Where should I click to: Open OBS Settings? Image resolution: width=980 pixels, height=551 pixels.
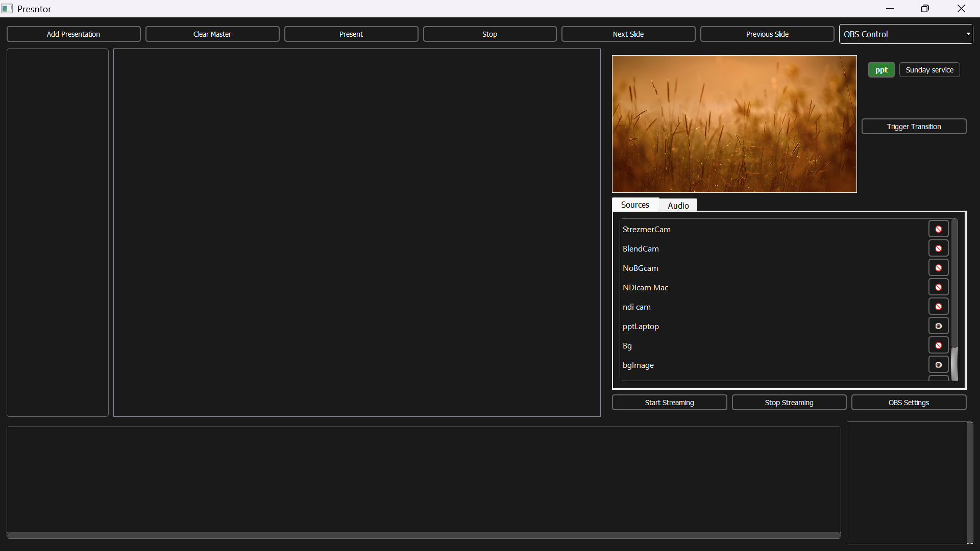tap(909, 402)
